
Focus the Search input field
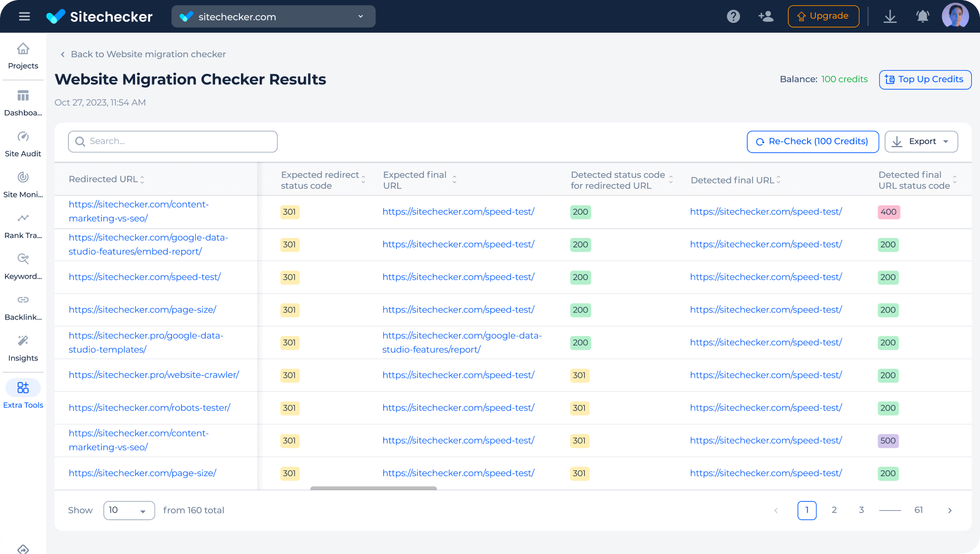click(x=172, y=141)
